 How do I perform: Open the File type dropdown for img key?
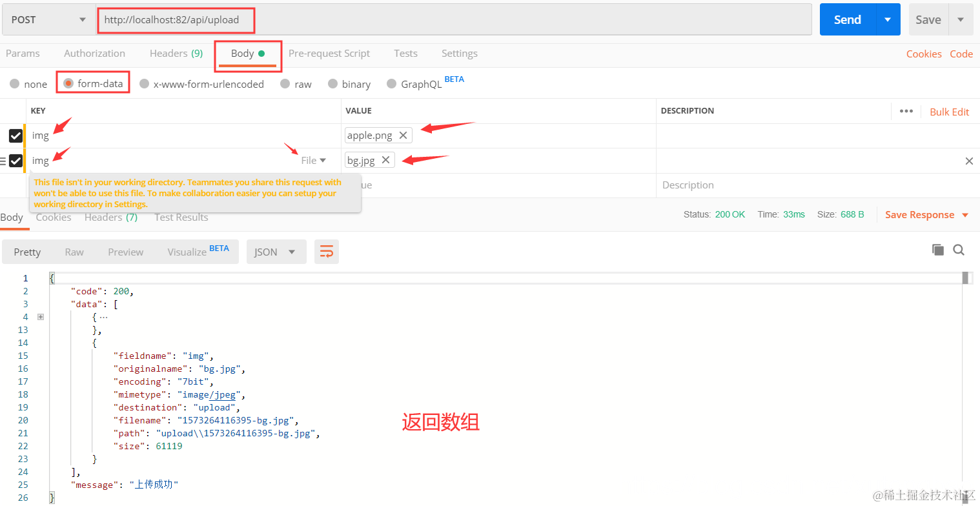pyautogui.click(x=314, y=160)
